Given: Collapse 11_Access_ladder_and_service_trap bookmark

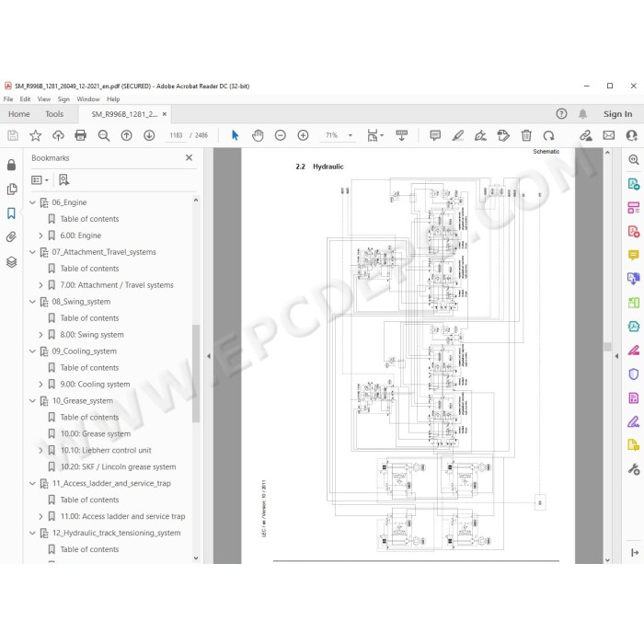Looking at the screenshot, I should 32,483.
